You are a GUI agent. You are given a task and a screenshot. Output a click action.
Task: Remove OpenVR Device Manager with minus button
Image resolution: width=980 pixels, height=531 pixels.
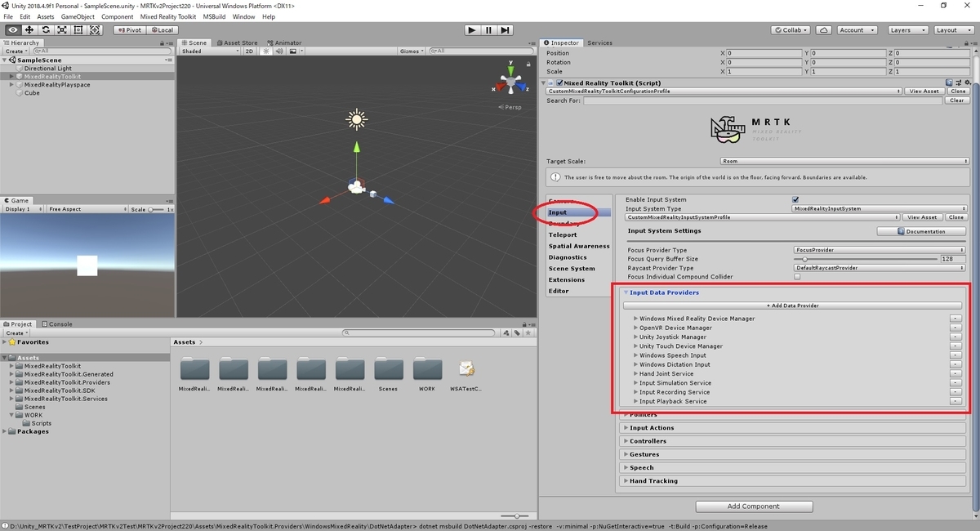955,328
